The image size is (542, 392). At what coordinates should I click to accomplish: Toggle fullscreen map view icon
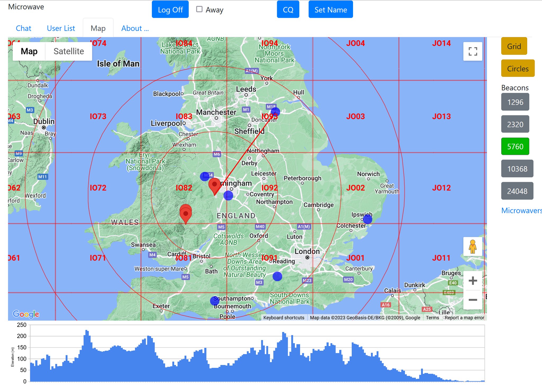pyautogui.click(x=473, y=51)
